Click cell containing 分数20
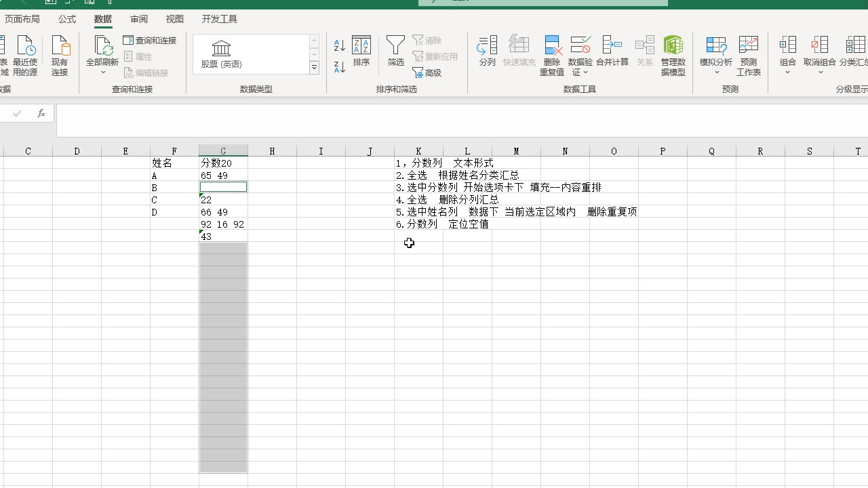 click(x=223, y=163)
